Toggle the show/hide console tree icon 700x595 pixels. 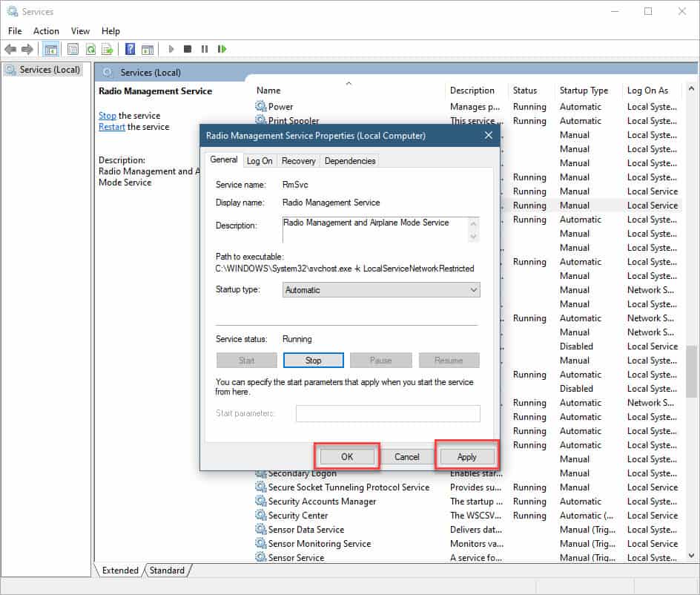tap(51, 49)
